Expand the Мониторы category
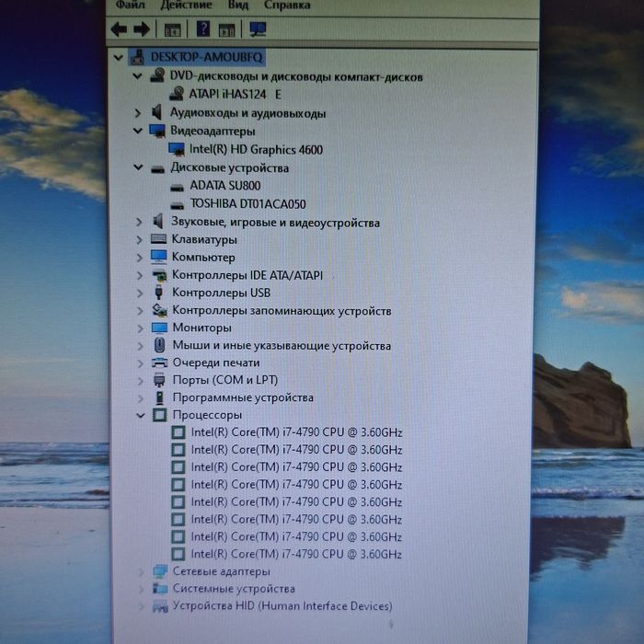 click(140, 328)
